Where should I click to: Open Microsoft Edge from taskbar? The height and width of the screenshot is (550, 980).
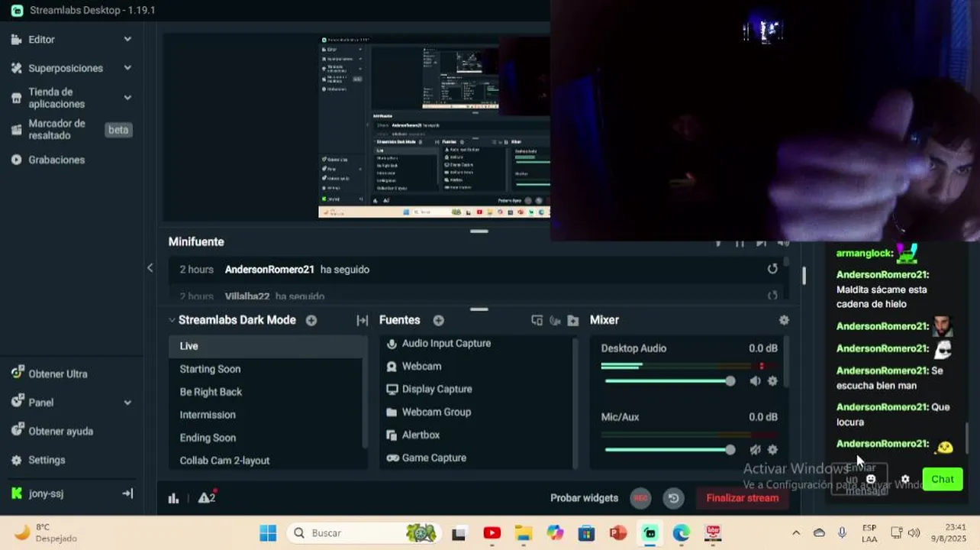681,532
